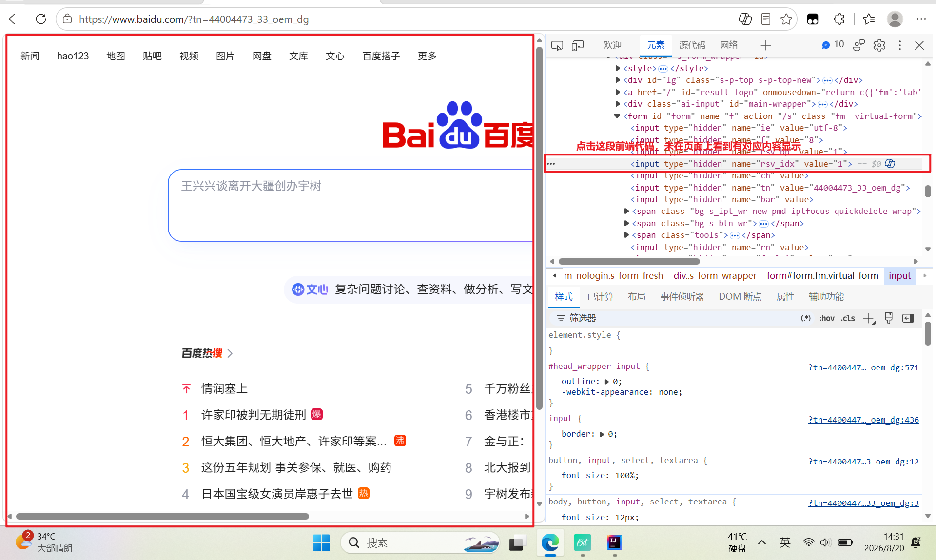This screenshot has width=936, height=560.
Task: Switch to the 网络 DevTools tab
Action: pyautogui.click(x=729, y=45)
